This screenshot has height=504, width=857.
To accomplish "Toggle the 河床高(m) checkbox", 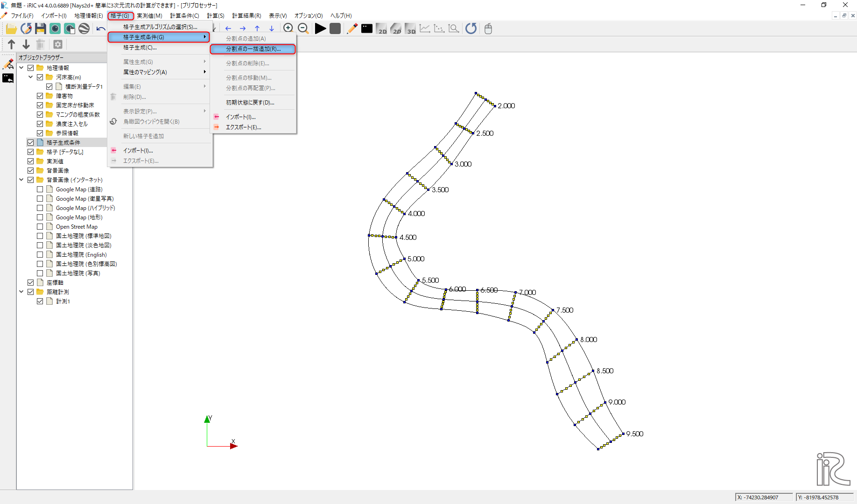I will 40,77.
